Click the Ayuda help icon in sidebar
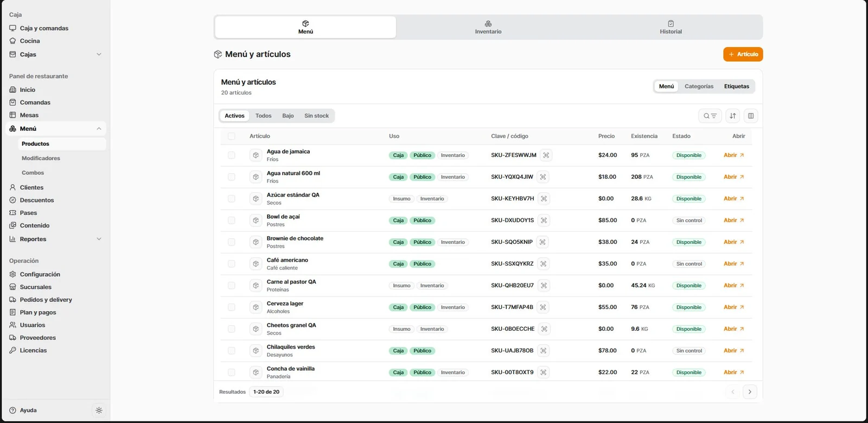The image size is (868, 423). (13, 411)
